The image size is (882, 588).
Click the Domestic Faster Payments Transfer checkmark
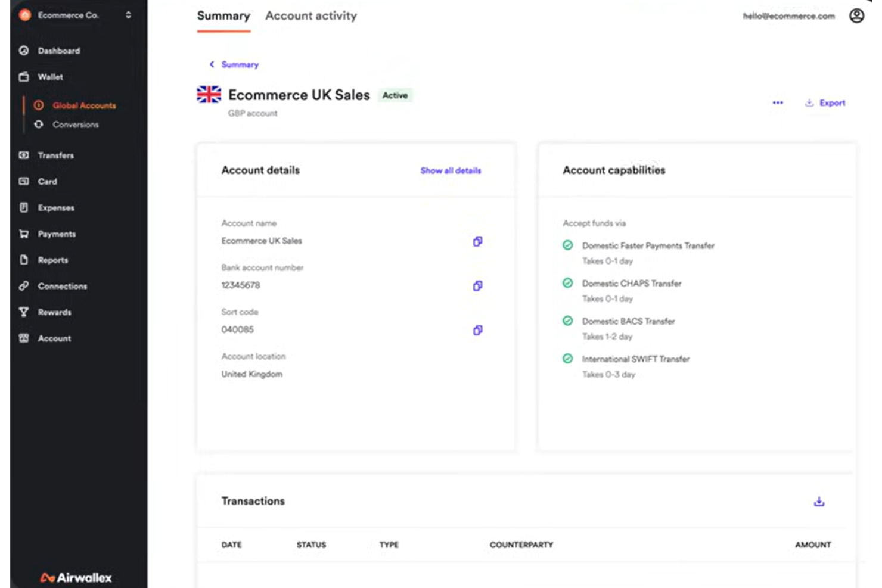568,245
